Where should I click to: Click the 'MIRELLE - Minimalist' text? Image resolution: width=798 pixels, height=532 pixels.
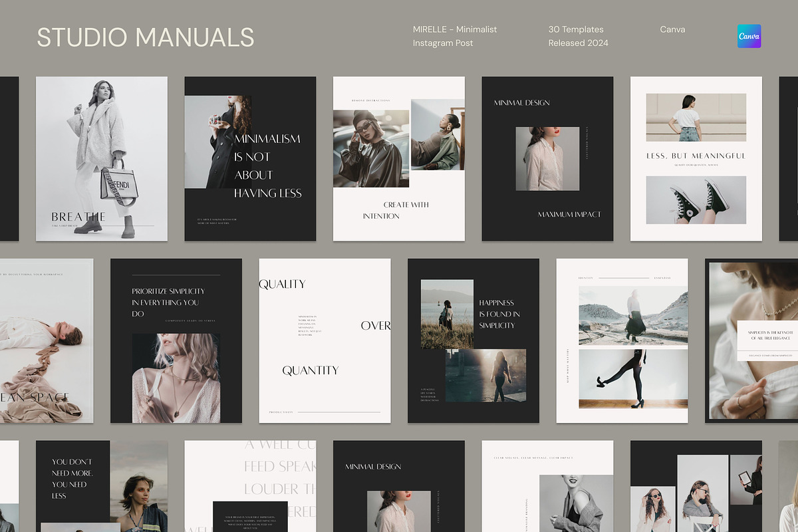point(455,29)
